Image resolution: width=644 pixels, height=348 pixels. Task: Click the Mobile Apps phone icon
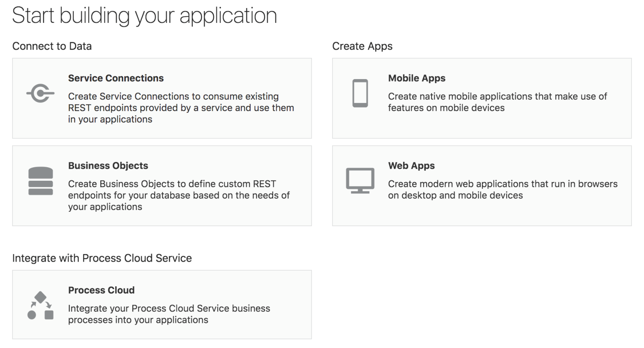(360, 94)
